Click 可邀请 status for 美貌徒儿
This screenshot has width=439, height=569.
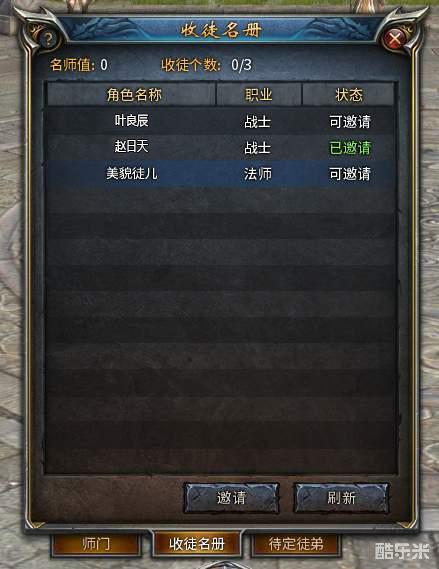[x=350, y=174]
